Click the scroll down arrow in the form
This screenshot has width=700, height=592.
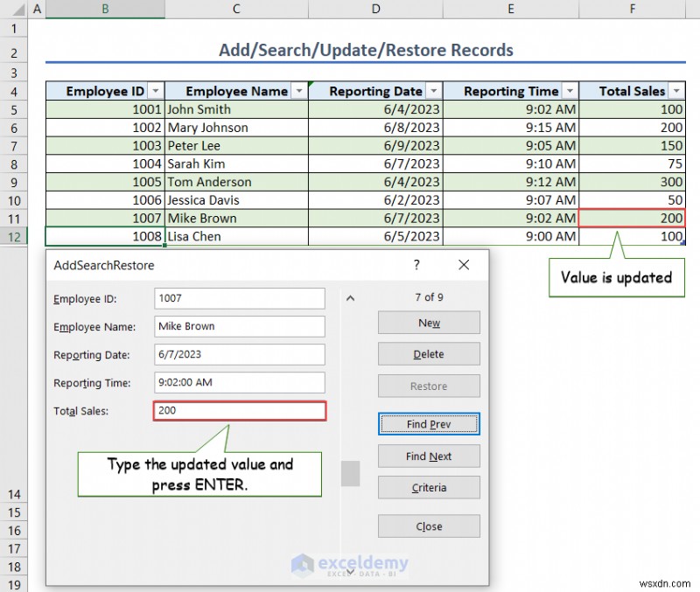[351, 571]
